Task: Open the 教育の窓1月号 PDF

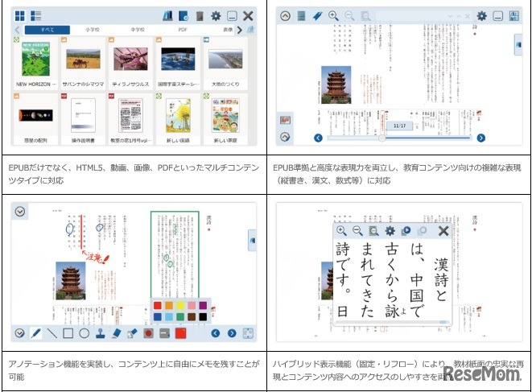Action: (130, 119)
